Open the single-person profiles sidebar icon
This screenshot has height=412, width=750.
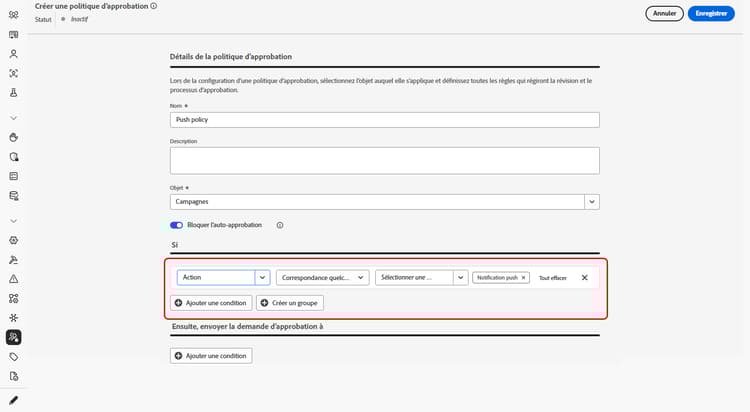tap(13, 54)
